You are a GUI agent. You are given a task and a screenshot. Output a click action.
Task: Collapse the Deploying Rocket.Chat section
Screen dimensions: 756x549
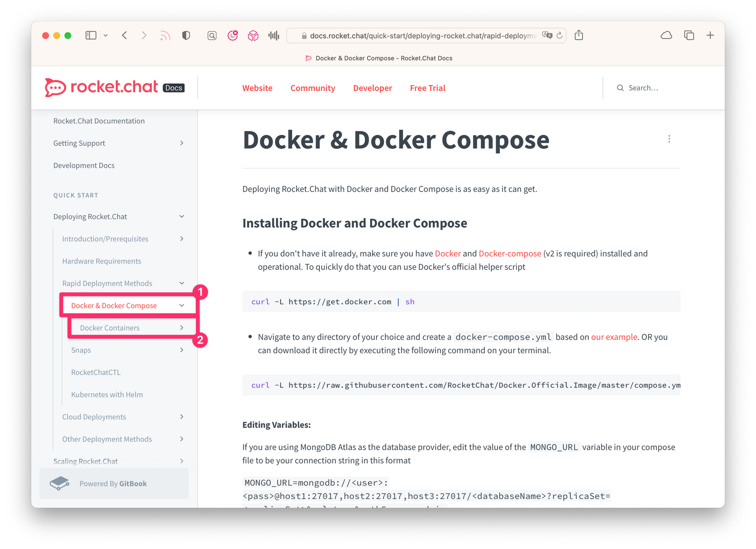pyautogui.click(x=181, y=217)
